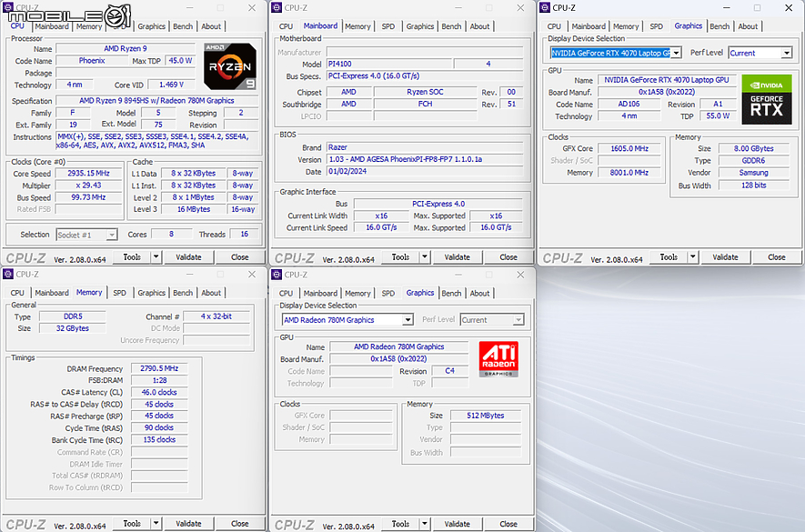Click CPU-Z app icon in Radeon Graphics window title
The height and width of the screenshot is (532, 805).
(277, 275)
